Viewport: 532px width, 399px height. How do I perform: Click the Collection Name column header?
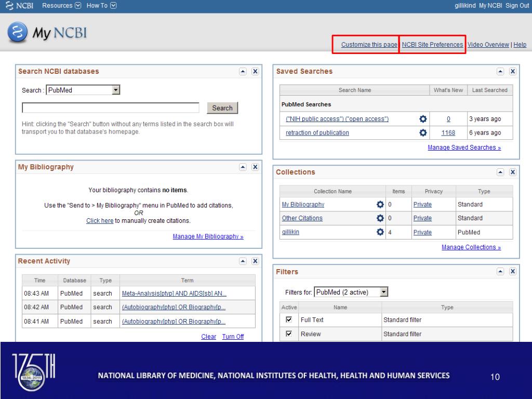[332, 191]
